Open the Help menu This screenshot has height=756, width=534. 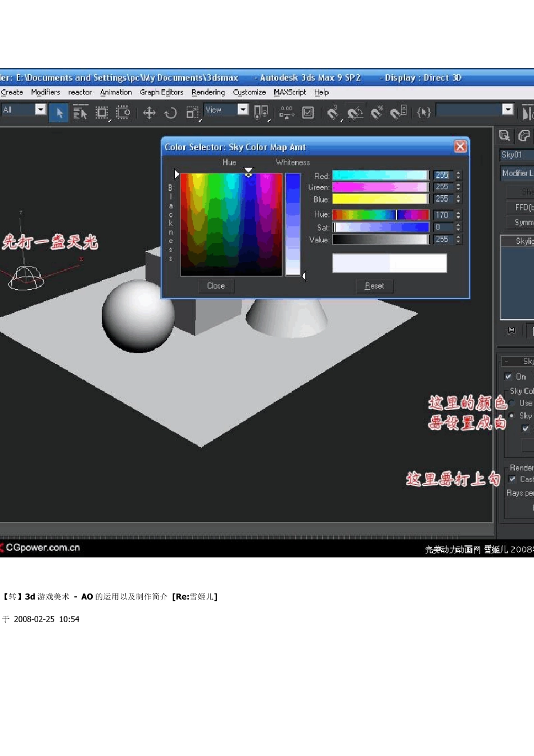[322, 92]
